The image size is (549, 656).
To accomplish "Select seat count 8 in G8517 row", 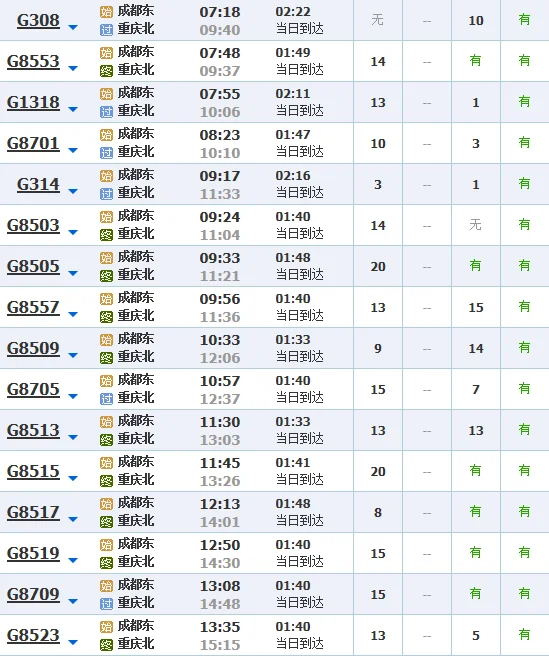I will click(378, 512).
